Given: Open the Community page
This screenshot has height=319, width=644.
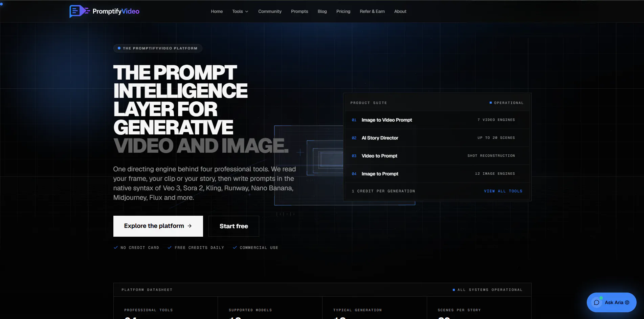Looking at the screenshot, I should pos(270,11).
